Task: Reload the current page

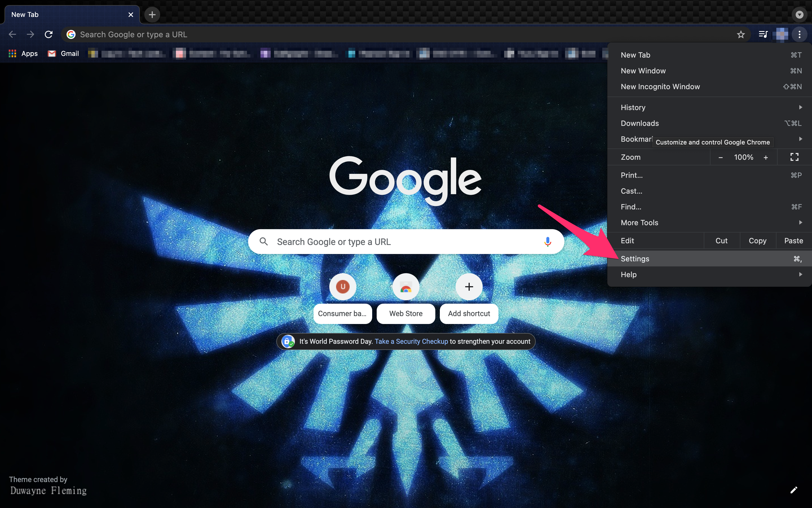Action: tap(49, 34)
